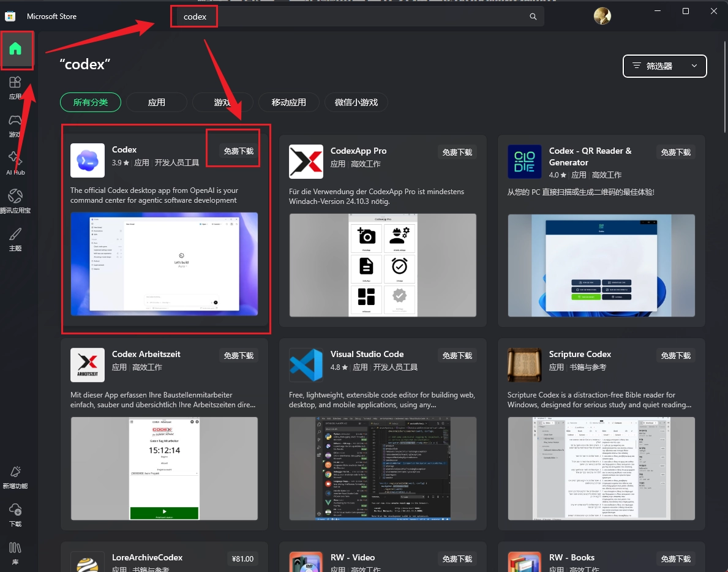The height and width of the screenshot is (572, 728).
Task: Click the Scripture Codex screenshot thumbnail
Action: [x=601, y=469]
